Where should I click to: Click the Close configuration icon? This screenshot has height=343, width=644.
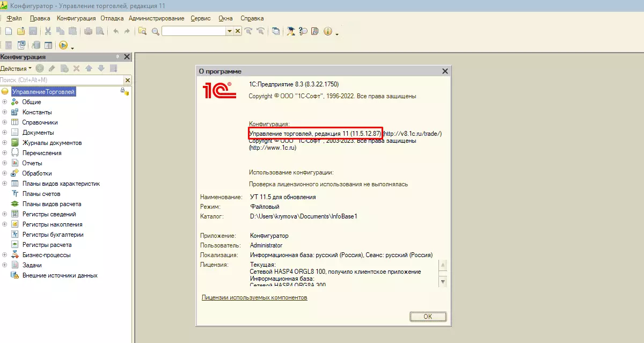click(21, 45)
